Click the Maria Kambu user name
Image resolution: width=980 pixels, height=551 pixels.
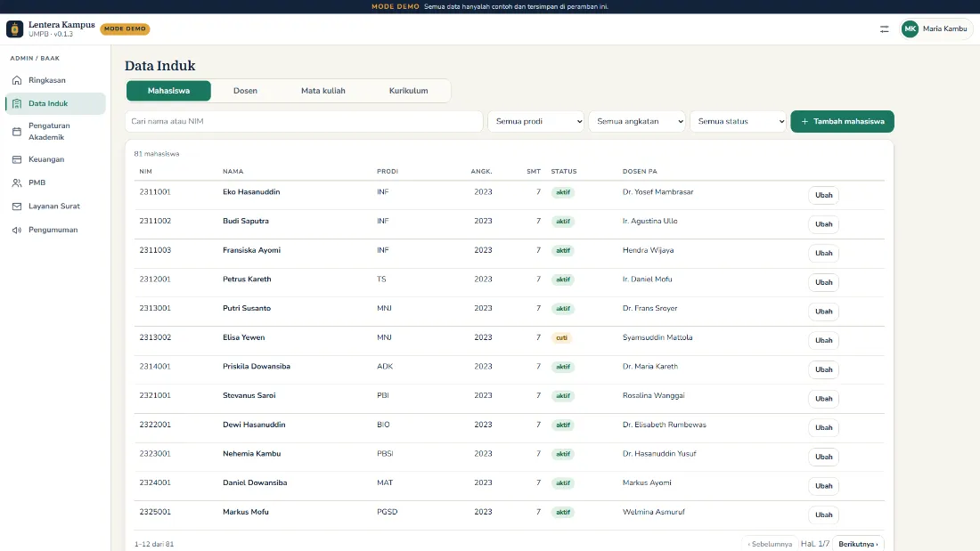click(x=944, y=28)
